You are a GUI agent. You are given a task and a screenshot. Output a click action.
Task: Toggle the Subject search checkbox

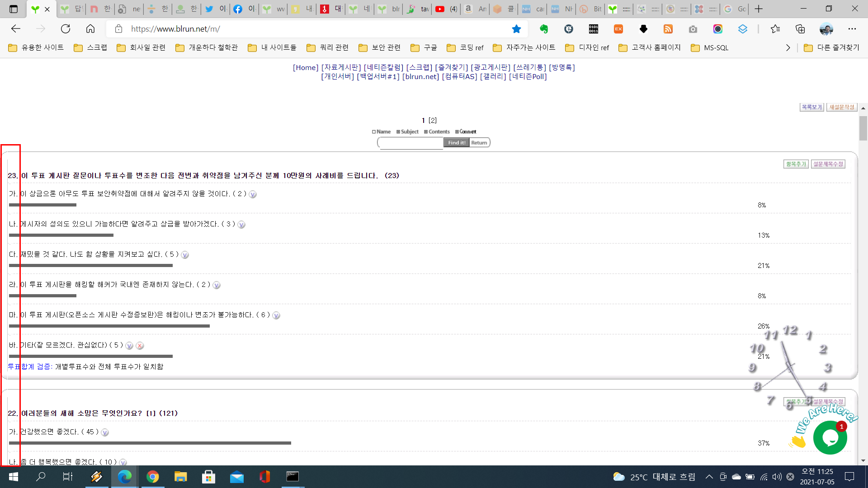pos(398,132)
